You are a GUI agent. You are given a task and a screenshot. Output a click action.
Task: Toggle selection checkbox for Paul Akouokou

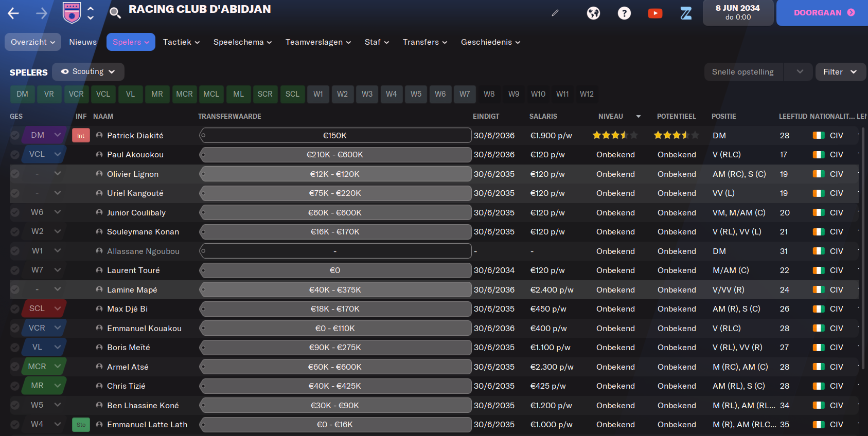tap(15, 155)
